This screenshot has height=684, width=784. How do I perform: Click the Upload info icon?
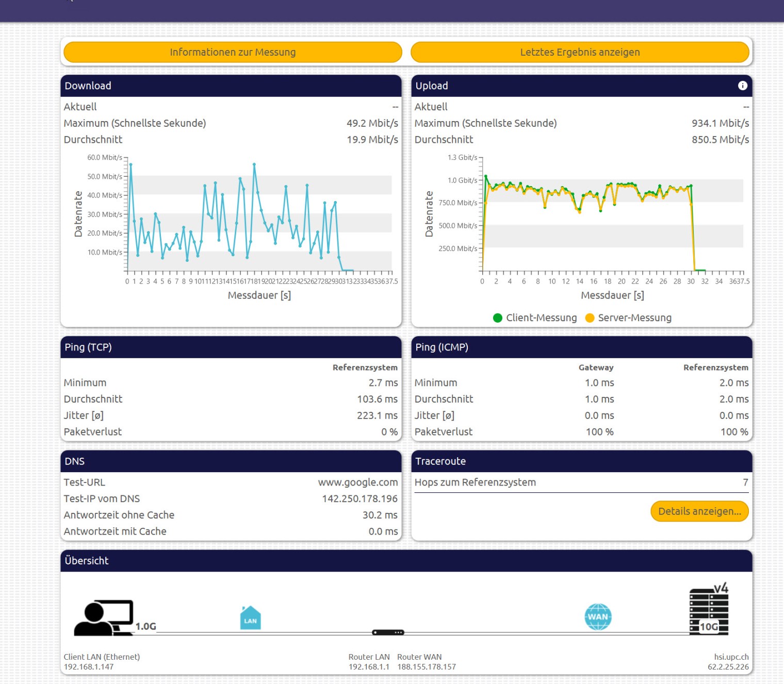742,86
